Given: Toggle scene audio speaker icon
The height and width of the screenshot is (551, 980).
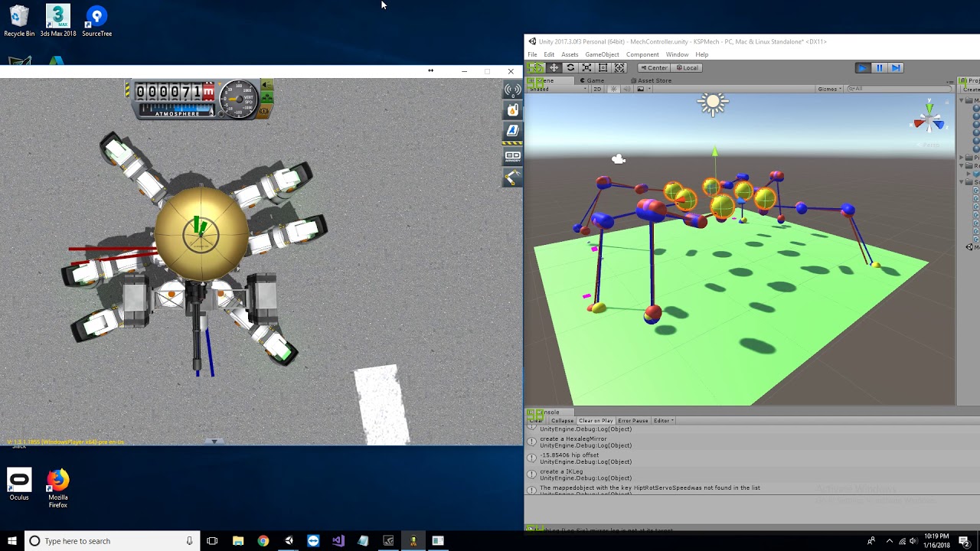Looking at the screenshot, I should pyautogui.click(x=627, y=89).
